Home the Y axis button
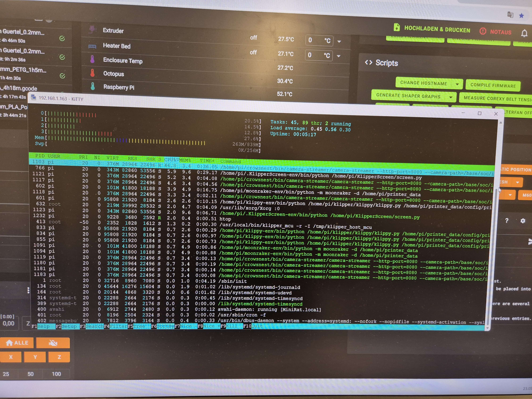 tap(35, 357)
